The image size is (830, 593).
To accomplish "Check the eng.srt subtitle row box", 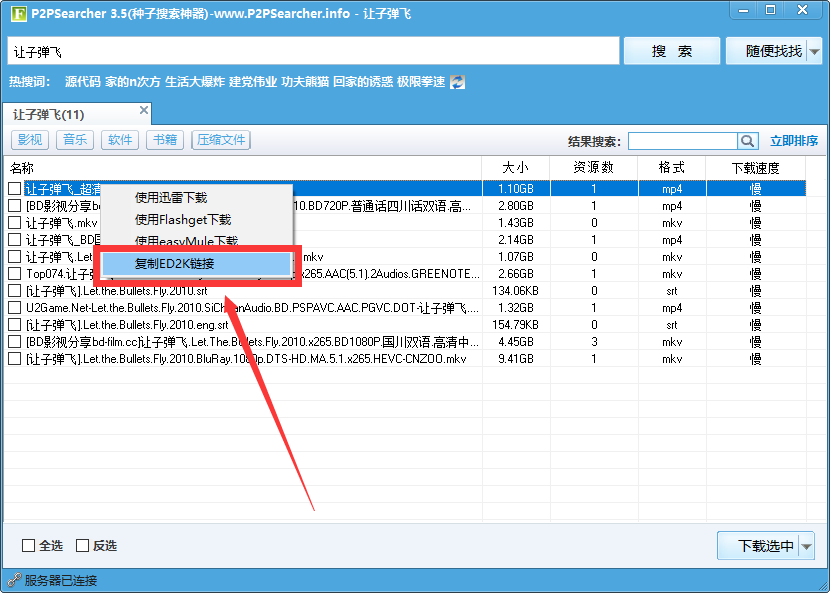I will click(14, 325).
